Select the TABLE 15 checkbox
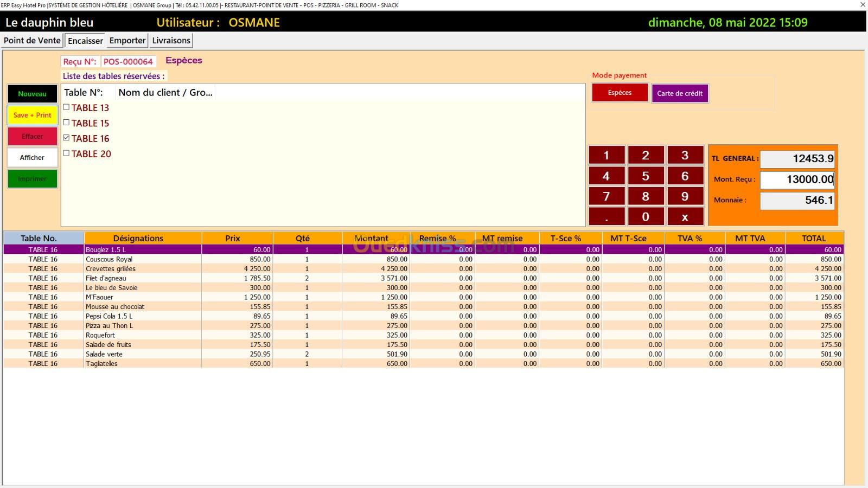 coord(67,123)
